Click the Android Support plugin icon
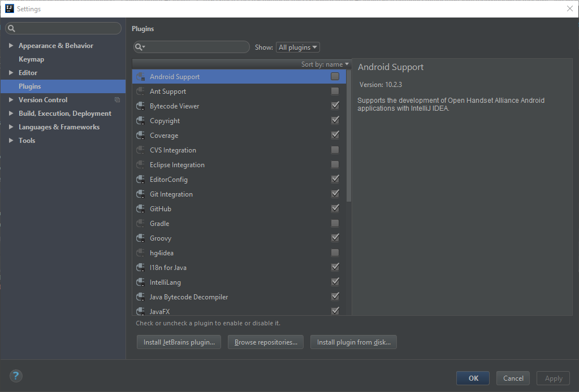The width and height of the screenshot is (579, 392). point(140,77)
